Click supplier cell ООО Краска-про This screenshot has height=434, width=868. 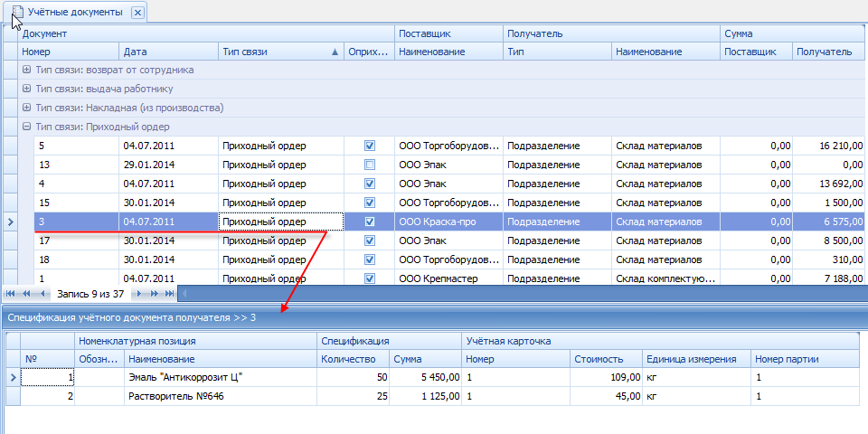tap(448, 222)
